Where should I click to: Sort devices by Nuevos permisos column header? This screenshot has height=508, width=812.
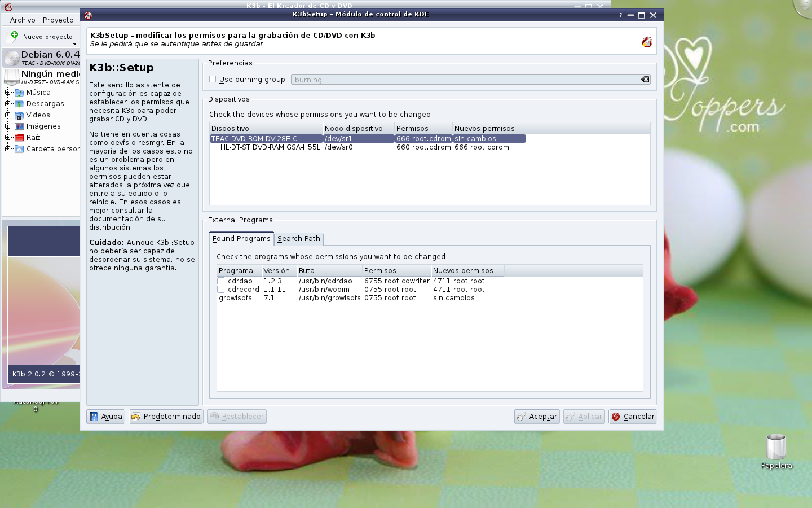[489, 129]
